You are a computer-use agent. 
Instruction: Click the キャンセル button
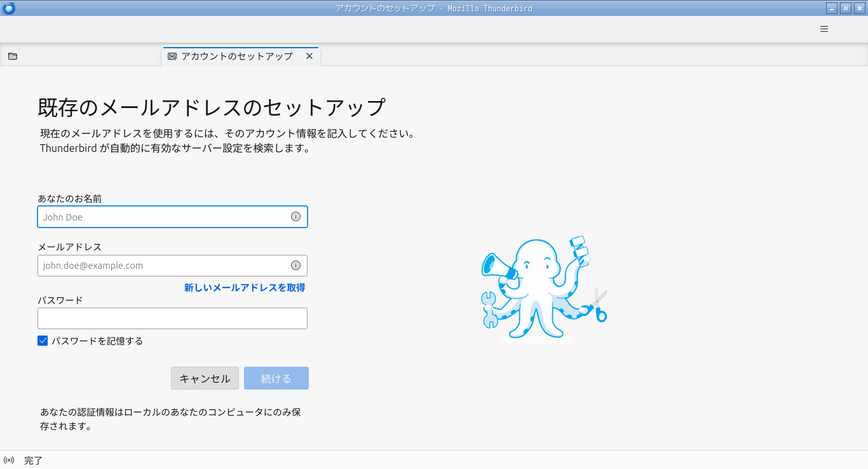click(205, 378)
